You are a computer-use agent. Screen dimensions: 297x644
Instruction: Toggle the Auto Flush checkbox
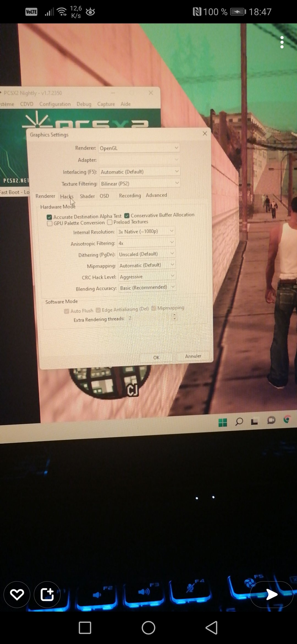coord(66,311)
